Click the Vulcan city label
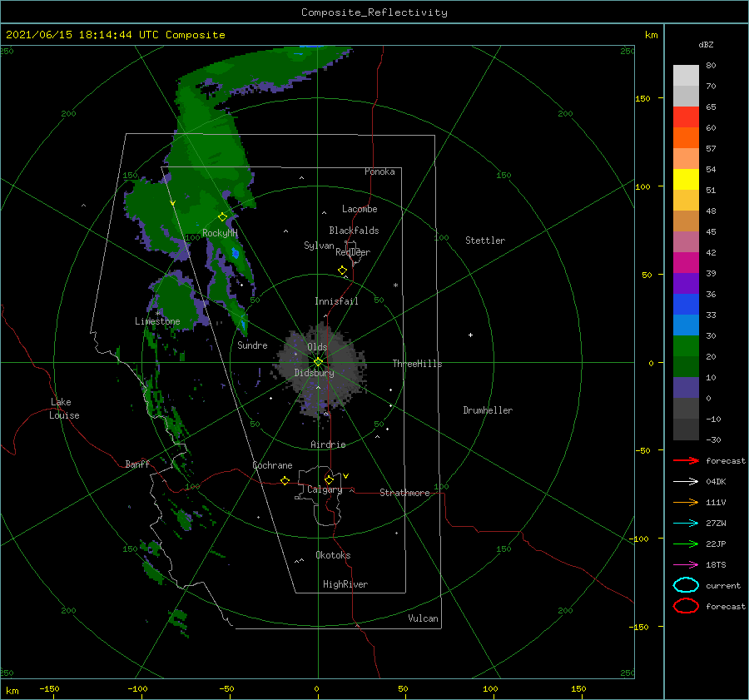This screenshot has height=700, width=749. point(423,618)
